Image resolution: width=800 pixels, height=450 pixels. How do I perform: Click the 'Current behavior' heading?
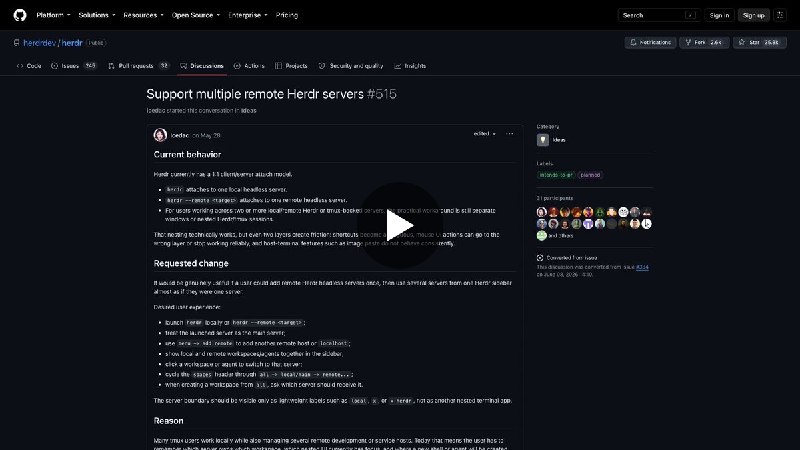(187, 155)
